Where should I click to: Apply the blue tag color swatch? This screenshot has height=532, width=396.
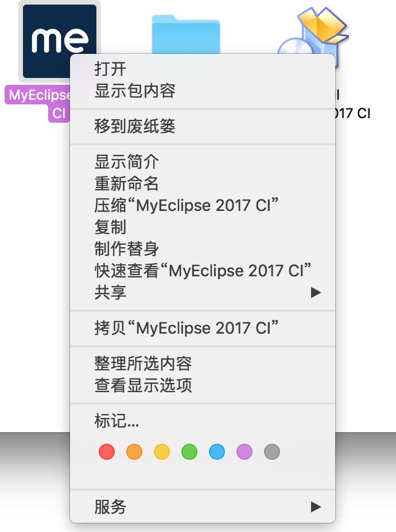point(216,452)
